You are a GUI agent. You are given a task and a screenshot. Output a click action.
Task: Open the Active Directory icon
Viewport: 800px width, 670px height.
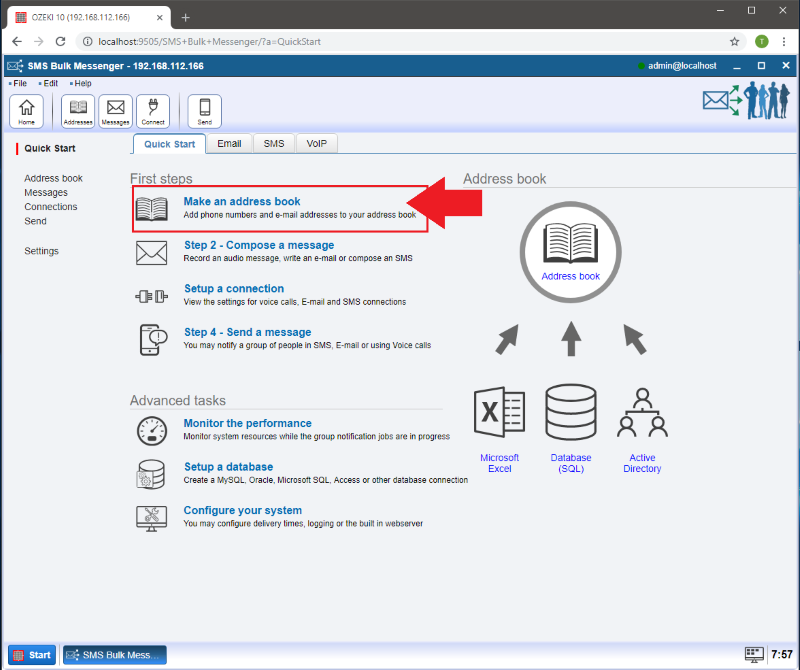click(x=642, y=411)
